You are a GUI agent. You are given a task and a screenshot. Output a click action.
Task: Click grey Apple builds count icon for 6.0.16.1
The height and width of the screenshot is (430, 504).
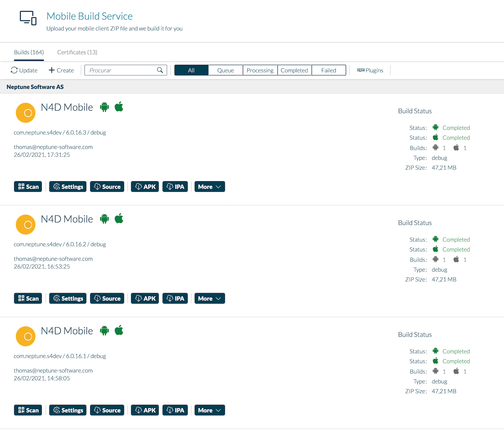pos(456,371)
